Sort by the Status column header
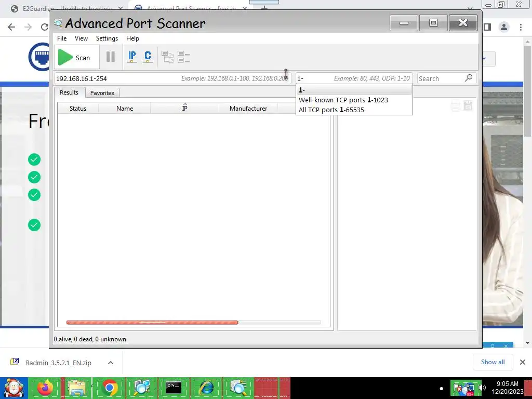The height and width of the screenshot is (399, 532). coord(78,109)
